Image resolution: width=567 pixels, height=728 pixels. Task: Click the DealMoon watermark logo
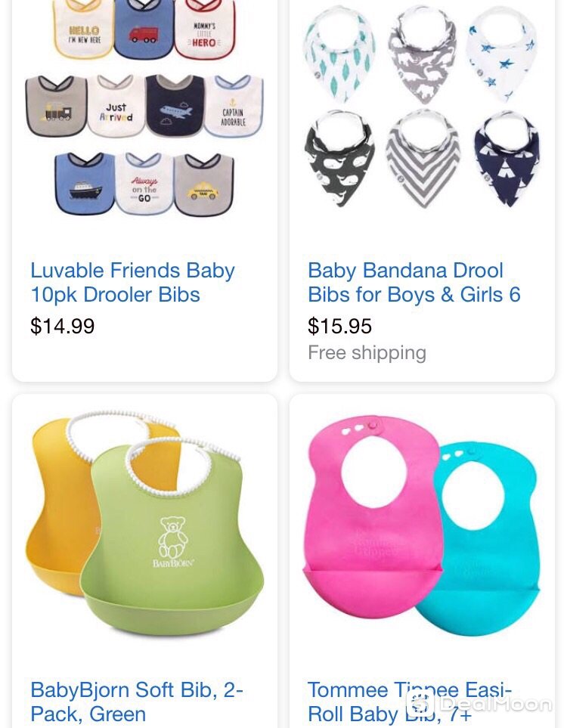pos(479,704)
